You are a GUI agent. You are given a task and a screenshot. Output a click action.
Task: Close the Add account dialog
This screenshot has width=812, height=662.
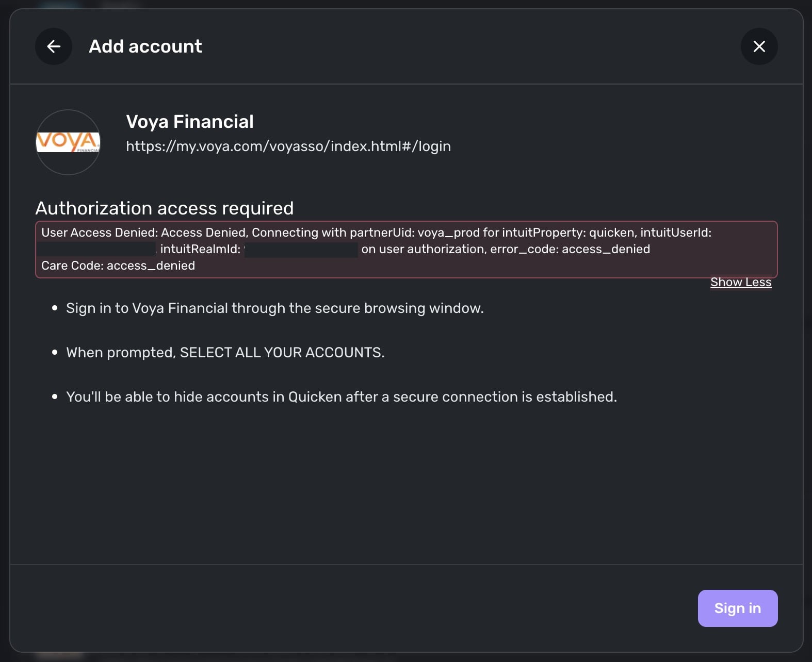coord(759,46)
